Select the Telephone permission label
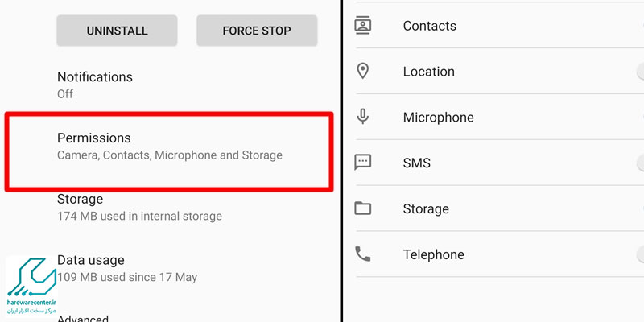The width and height of the screenshot is (644, 322). (x=434, y=254)
